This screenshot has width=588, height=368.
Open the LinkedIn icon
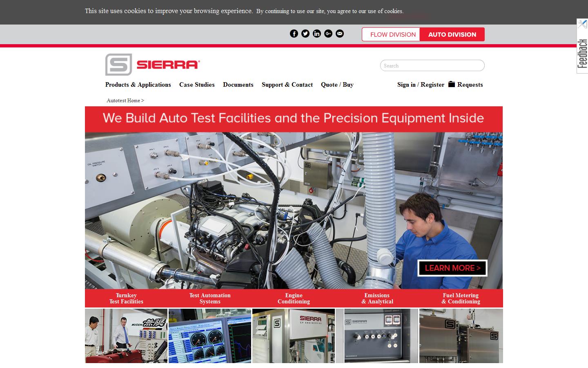coord(317,34)
